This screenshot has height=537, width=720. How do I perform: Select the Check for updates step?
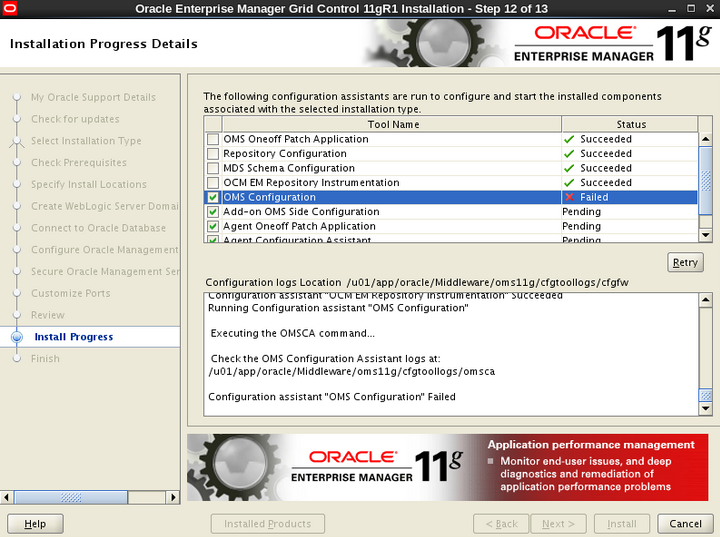click(x=75, y=119)
